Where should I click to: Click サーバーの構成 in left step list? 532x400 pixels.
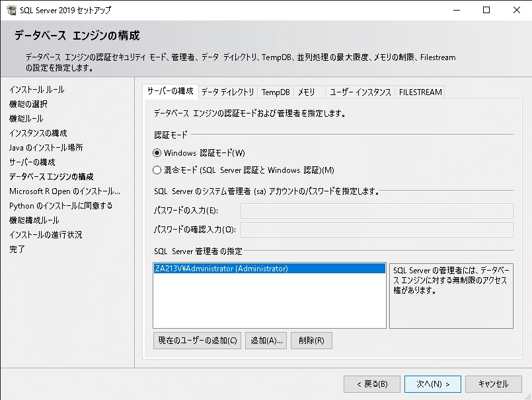(x=32, y=162)
